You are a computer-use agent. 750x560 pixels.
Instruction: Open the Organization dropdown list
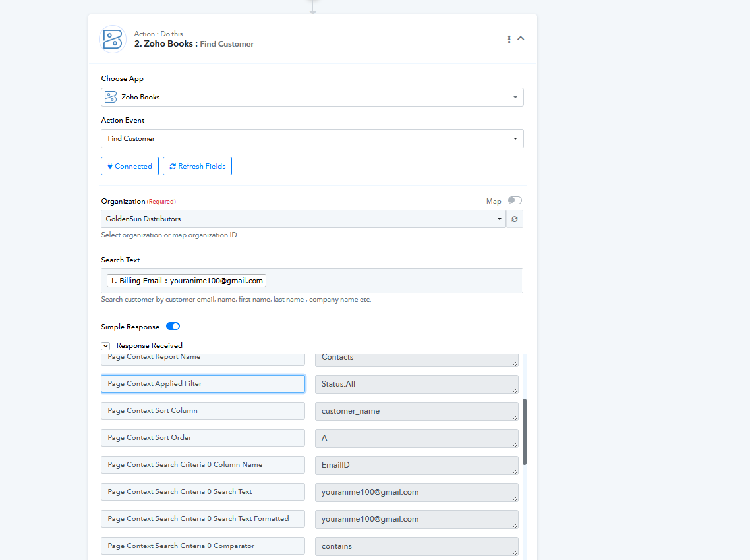(x=303, y=219)
